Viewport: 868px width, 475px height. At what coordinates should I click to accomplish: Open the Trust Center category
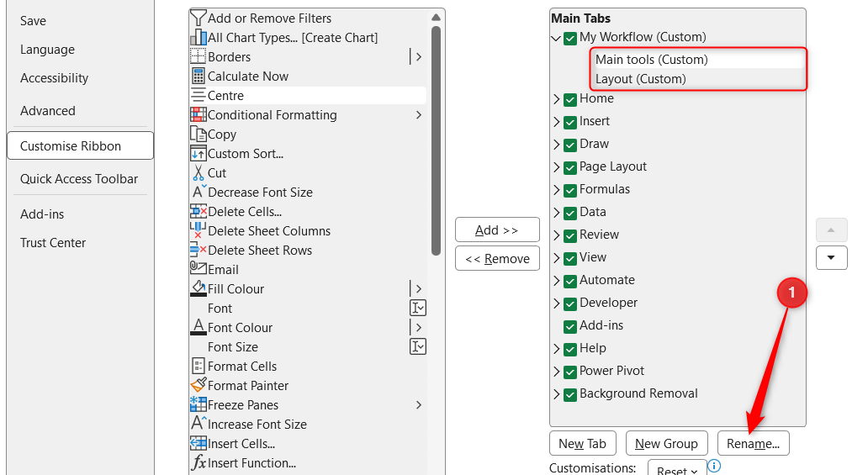[x=53, y=243]
